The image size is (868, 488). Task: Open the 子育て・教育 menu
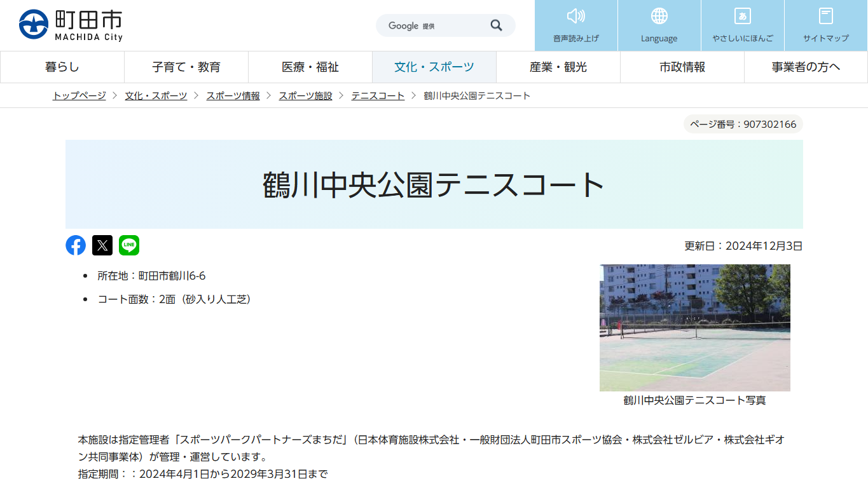(186, 67)
